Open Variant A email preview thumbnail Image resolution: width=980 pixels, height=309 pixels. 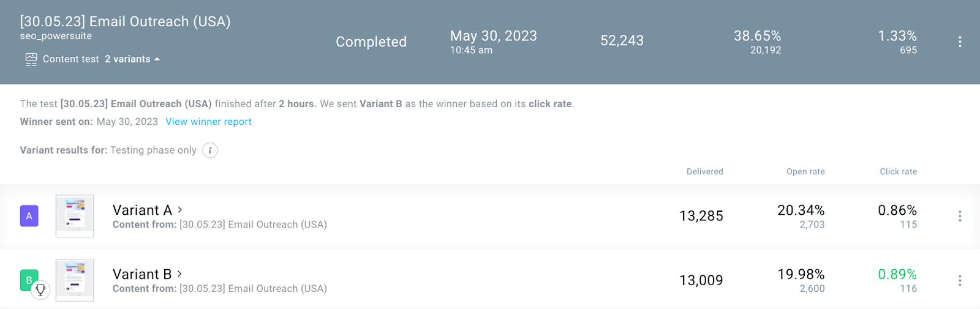[75, 216]
